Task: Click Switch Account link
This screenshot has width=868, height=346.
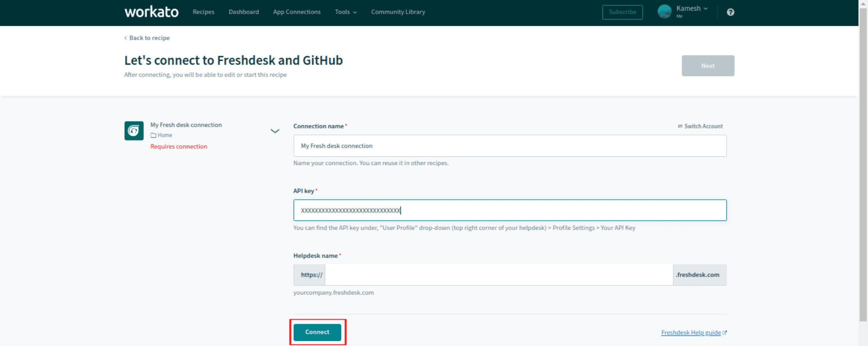Action: 700,126
